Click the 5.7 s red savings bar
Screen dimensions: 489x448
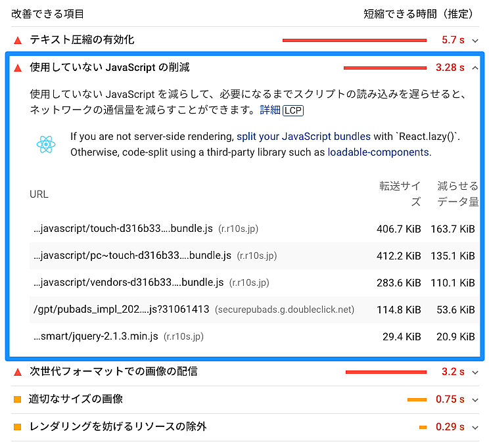click(356, 40)
